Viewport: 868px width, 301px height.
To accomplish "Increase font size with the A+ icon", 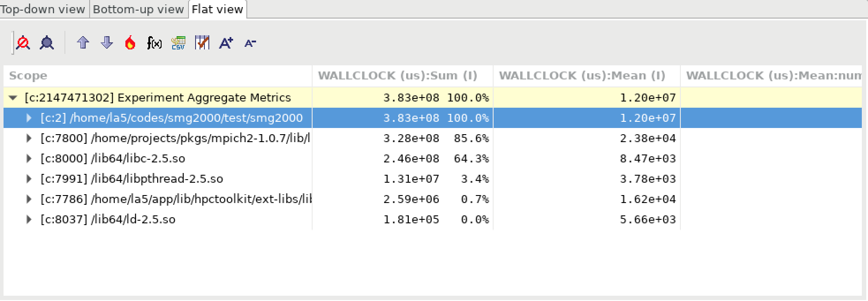I will point(226,43).
